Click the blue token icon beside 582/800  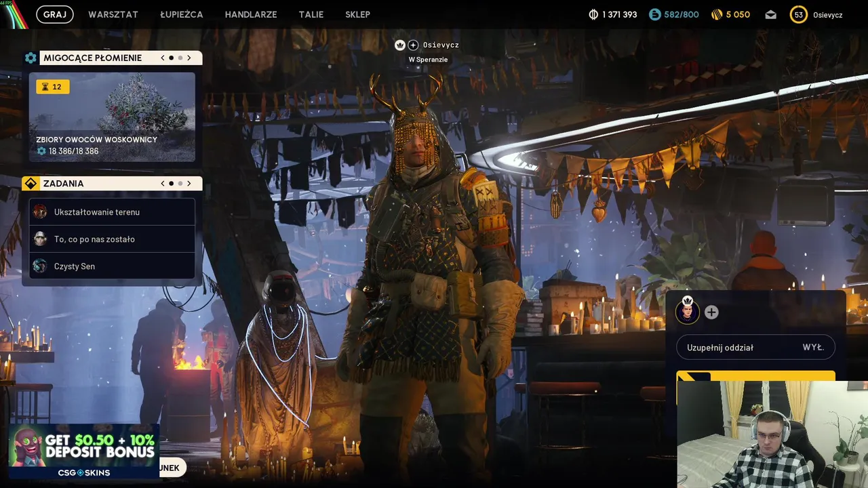click(654, 14)
